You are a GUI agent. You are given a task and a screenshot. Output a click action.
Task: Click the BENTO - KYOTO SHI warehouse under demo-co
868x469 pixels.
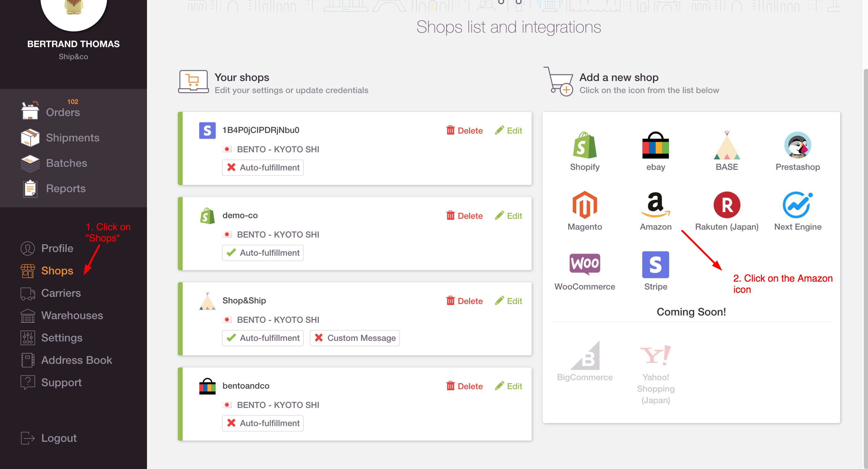[x=278, y=234]
